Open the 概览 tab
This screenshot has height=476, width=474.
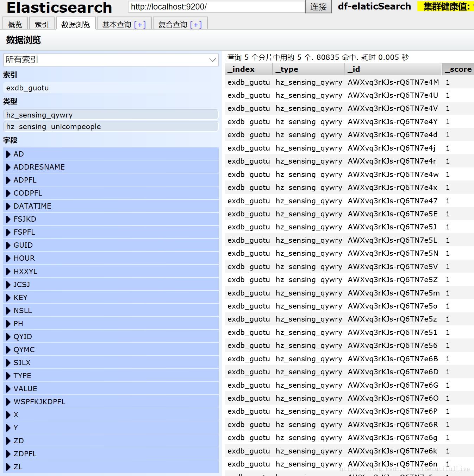[x=15, y=24]
